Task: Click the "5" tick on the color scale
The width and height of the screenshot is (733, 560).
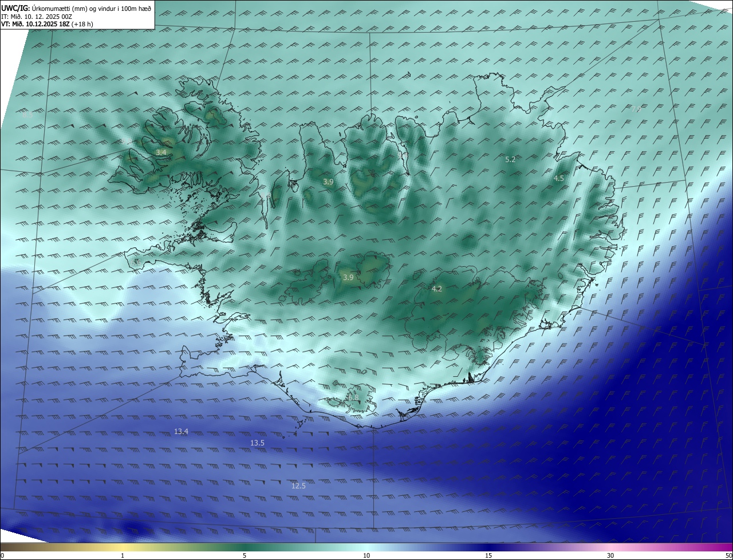Action: 245,555
